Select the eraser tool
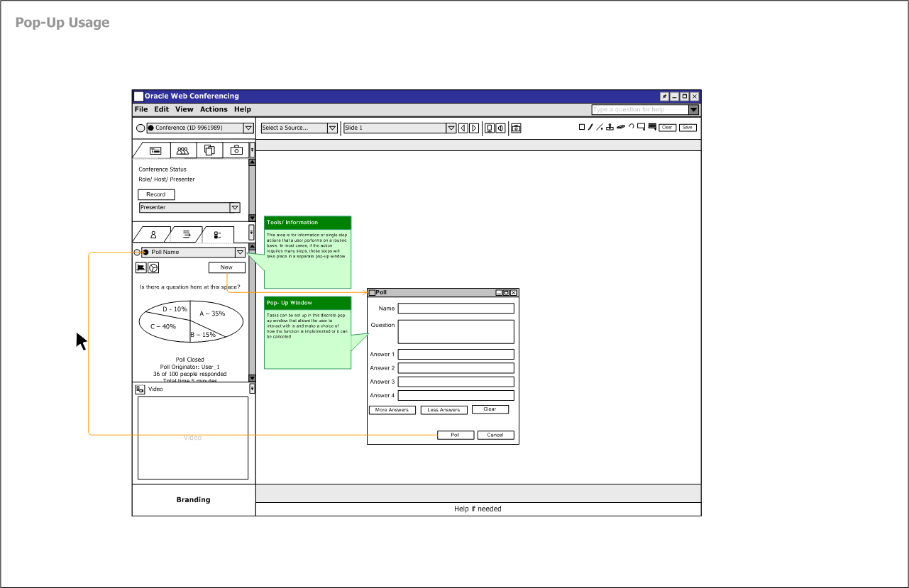This screenshot has width=909, height=588. pyautogui.click(x=620, y=127)
